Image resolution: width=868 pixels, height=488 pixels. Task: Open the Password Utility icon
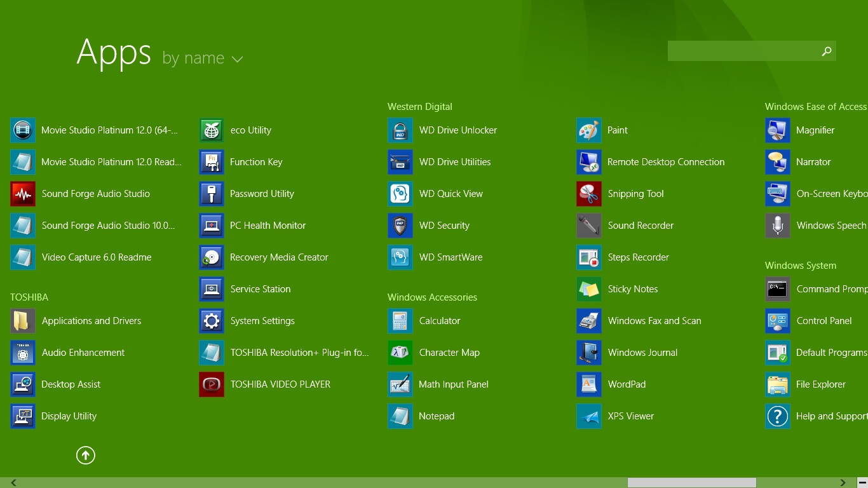point(212,194)
